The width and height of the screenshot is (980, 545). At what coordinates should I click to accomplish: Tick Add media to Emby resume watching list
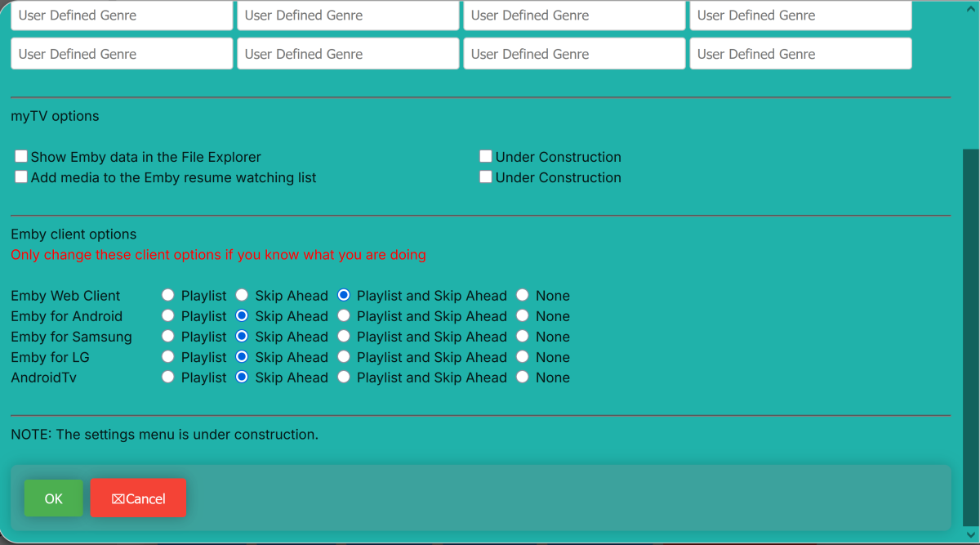pyautogui.click(x=21, y=176)
